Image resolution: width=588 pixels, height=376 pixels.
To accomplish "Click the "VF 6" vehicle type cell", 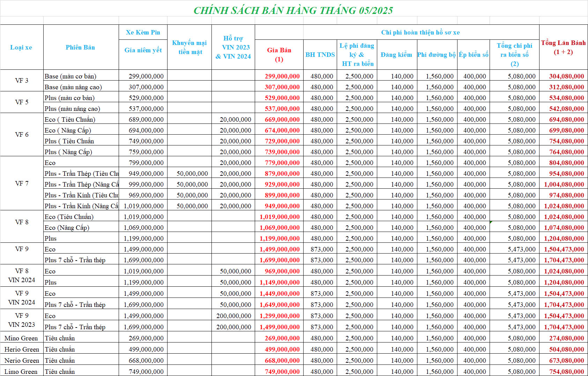I will pyautogui.click(x=22, y=135).
